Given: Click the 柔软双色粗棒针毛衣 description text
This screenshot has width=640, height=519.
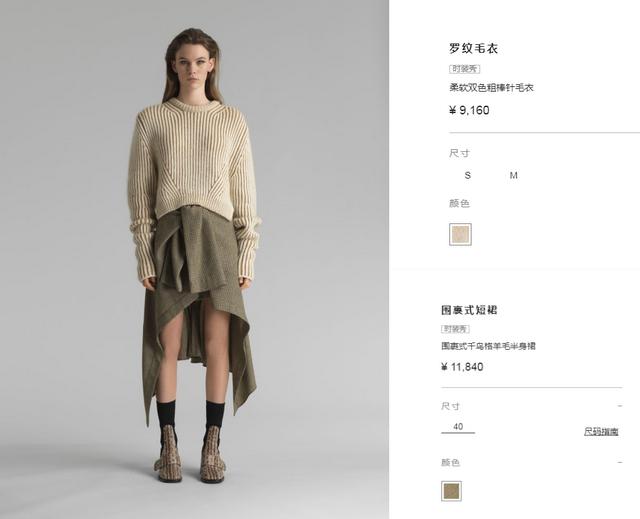Looking at the screenshot, I should pyautogui.click(x=491, y=88).
